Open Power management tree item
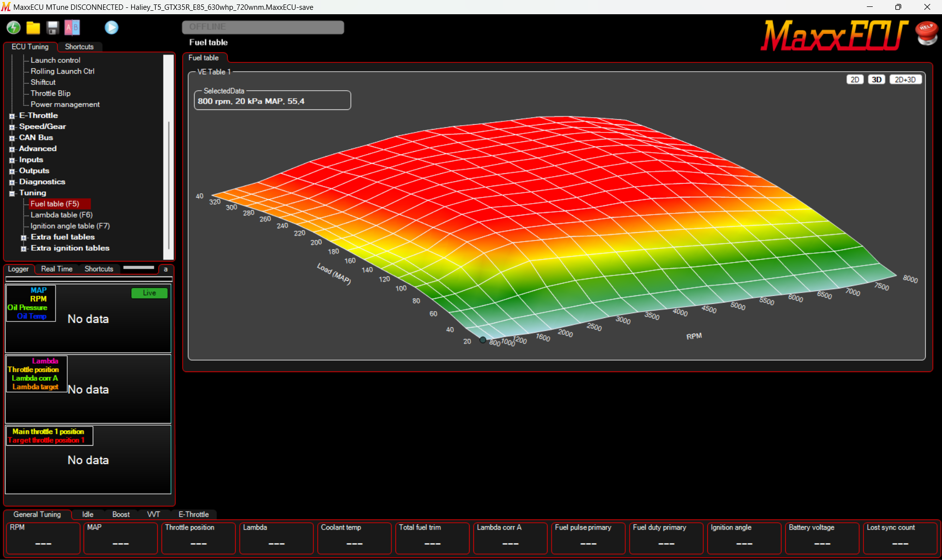Image resolution: width=942 pixels, height=560 pixels. pyautogui.click(x=65, y=104)
